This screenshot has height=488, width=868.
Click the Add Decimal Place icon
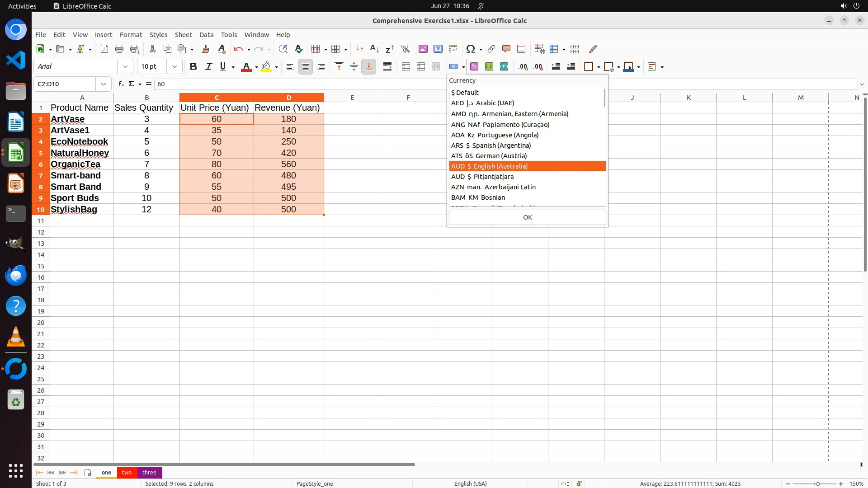tap(523, 67)
